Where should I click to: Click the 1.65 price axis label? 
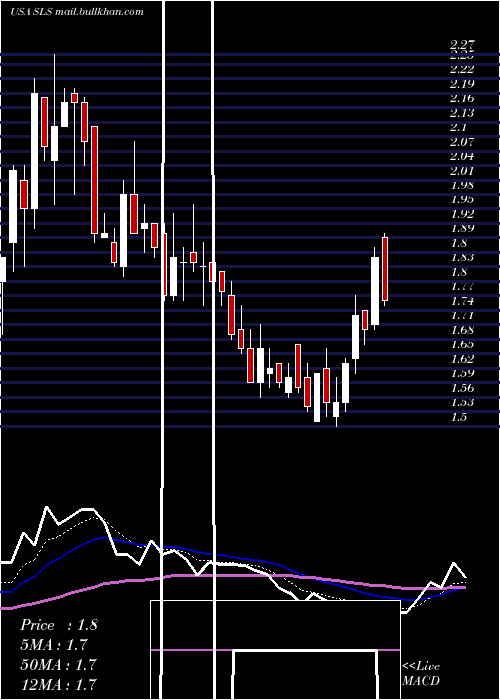coord(462,344)
